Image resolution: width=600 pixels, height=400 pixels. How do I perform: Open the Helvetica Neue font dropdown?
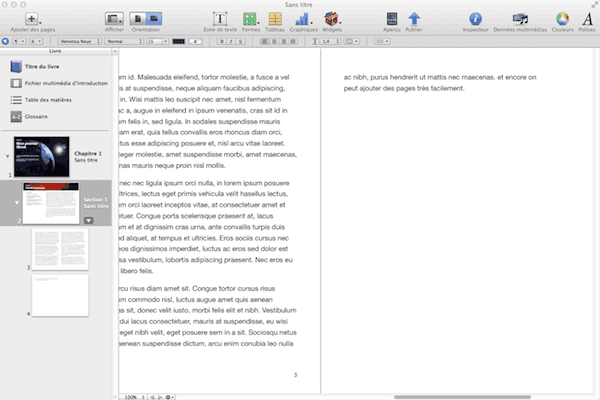(80, 41)
